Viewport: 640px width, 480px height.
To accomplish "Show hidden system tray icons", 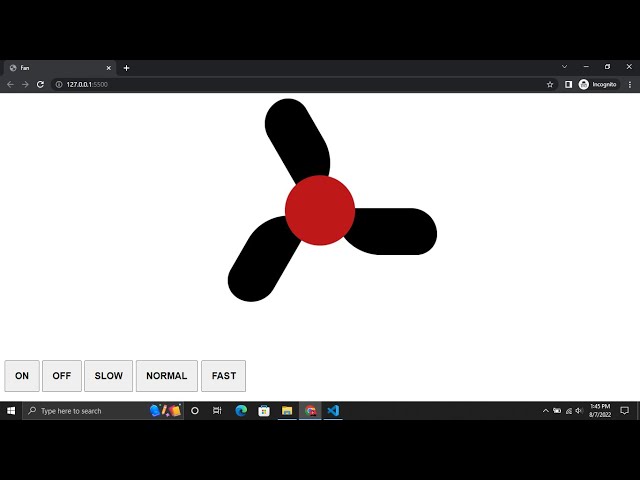I will (545, 411).
